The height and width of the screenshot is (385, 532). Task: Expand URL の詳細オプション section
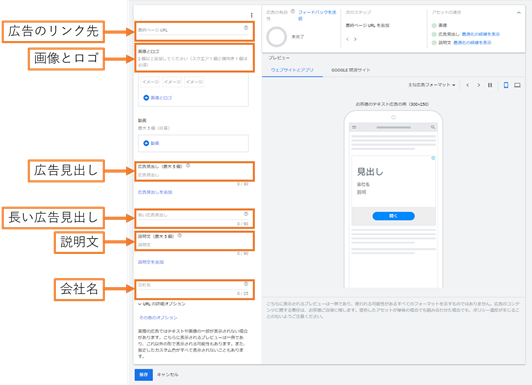pyautogui.click(x=162, y=304)
